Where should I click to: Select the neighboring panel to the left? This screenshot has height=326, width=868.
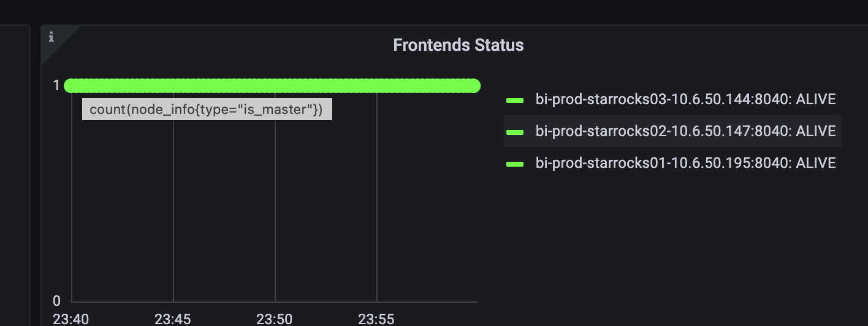click(x=15, y=175)
